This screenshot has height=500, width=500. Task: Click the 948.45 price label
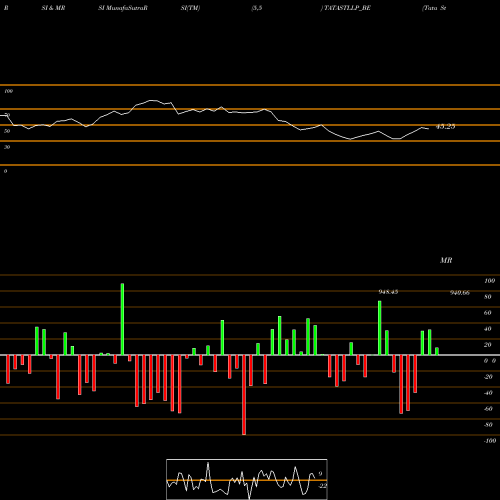[388, 292]
